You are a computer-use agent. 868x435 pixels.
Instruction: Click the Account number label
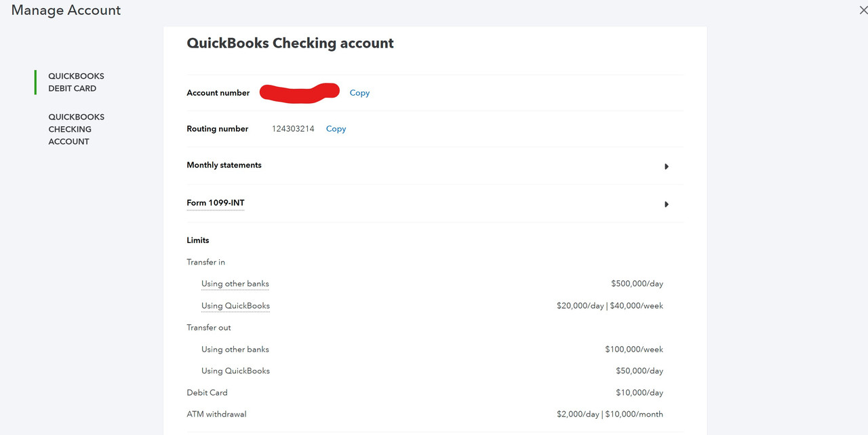click(x=218, y=93)
